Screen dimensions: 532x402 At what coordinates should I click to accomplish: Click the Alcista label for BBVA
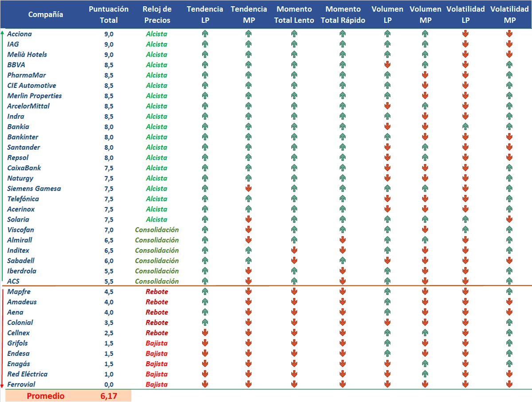[156, 65]
